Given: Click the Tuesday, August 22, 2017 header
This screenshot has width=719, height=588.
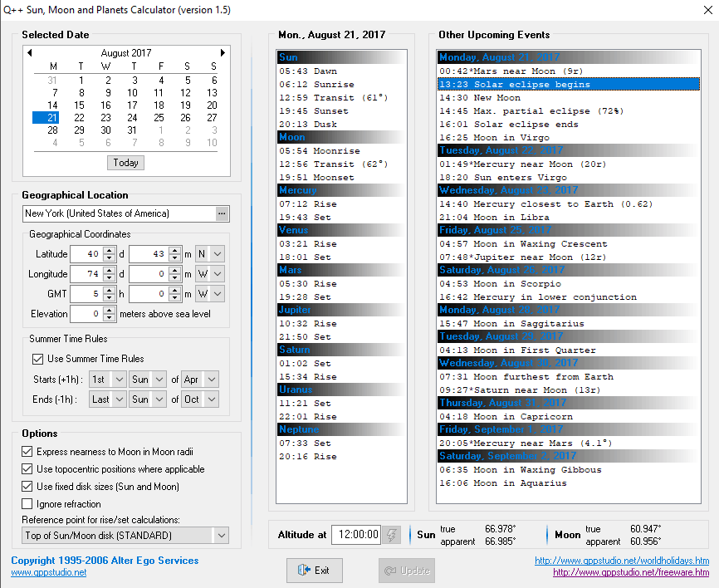Looking at the screenshot, I should (x=569, y=150).
